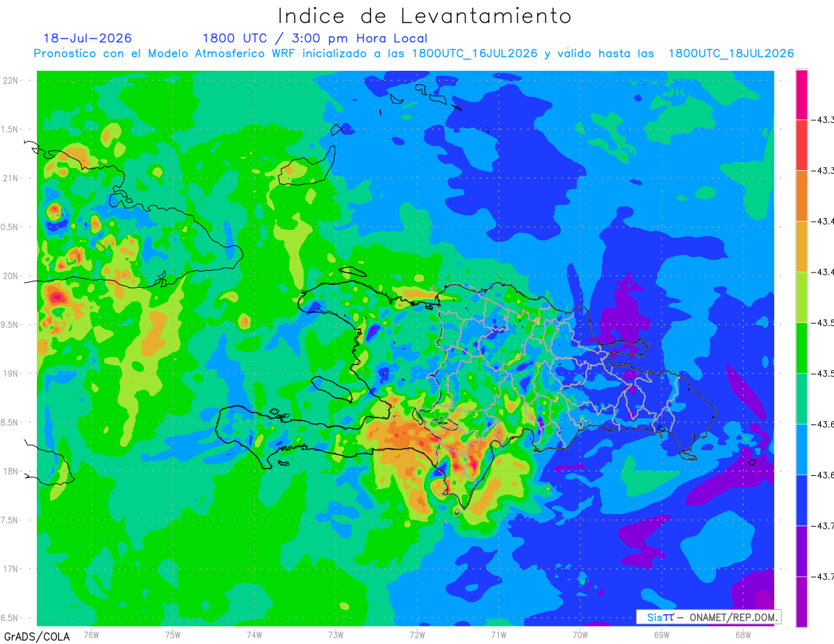
Task: Click 1800 UTC / 3:00 pm Hora Local
Action: tap(315, 38)
